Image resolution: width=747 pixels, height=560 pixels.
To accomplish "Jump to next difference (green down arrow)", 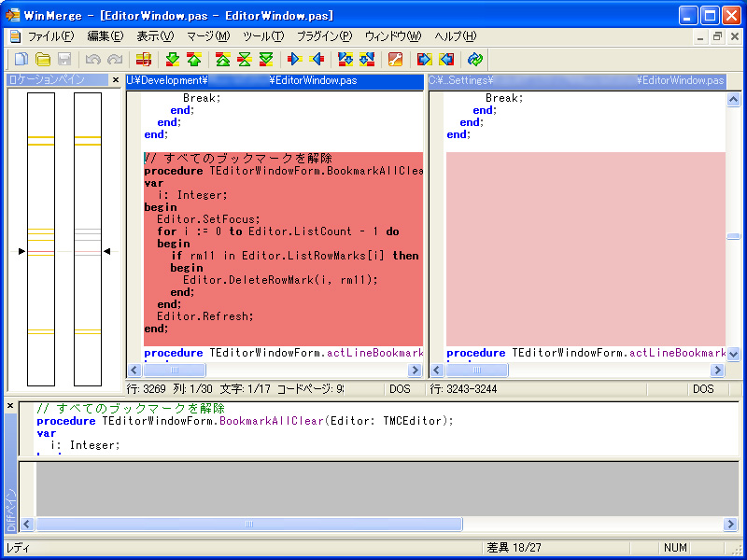I will click(173, 59).
